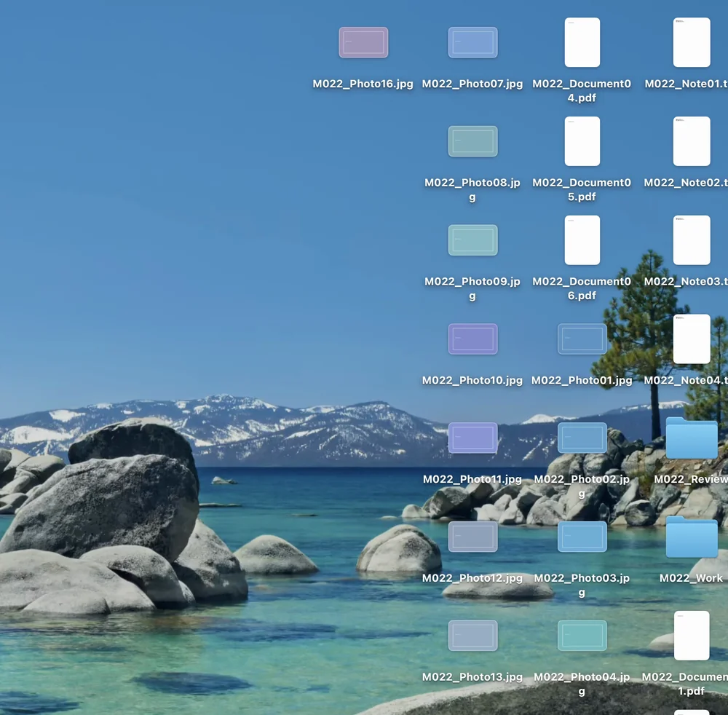
Task: Select the M022_Photo11.jpg image icon
Action: point(472,438)
